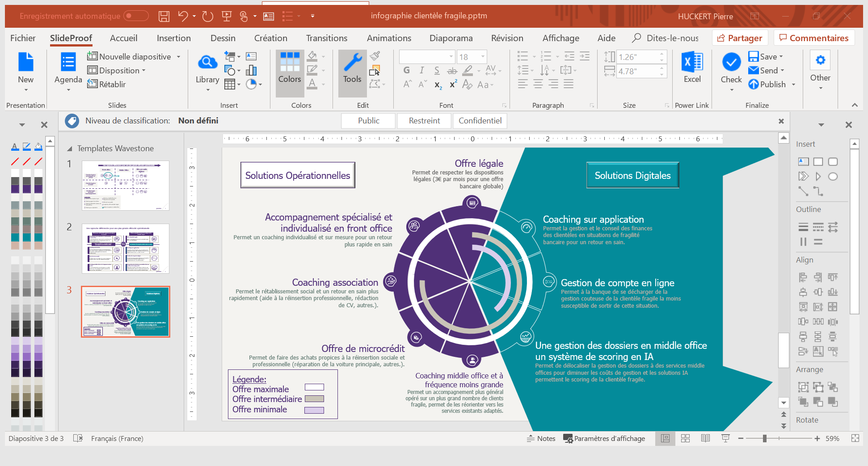The image size is (868, 466).
Task: Fit slide to current window
Action: tap(855, 438)
